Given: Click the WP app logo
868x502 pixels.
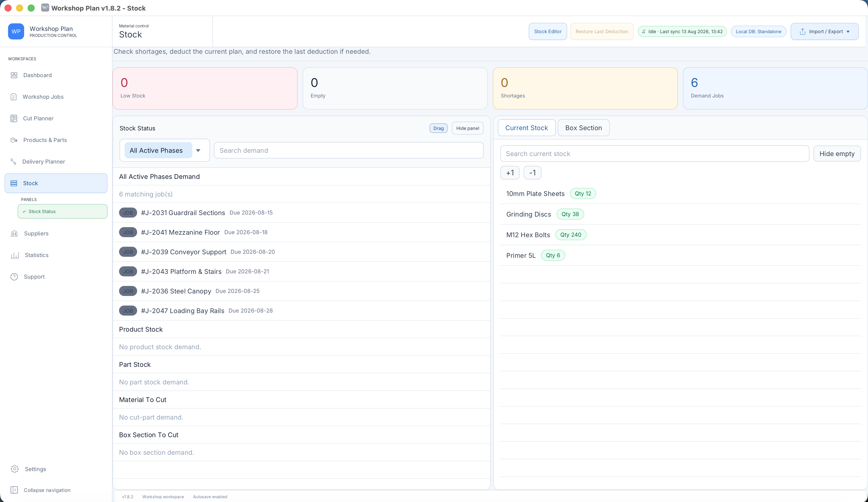Looking at the screenshot, I should (16, 31).
